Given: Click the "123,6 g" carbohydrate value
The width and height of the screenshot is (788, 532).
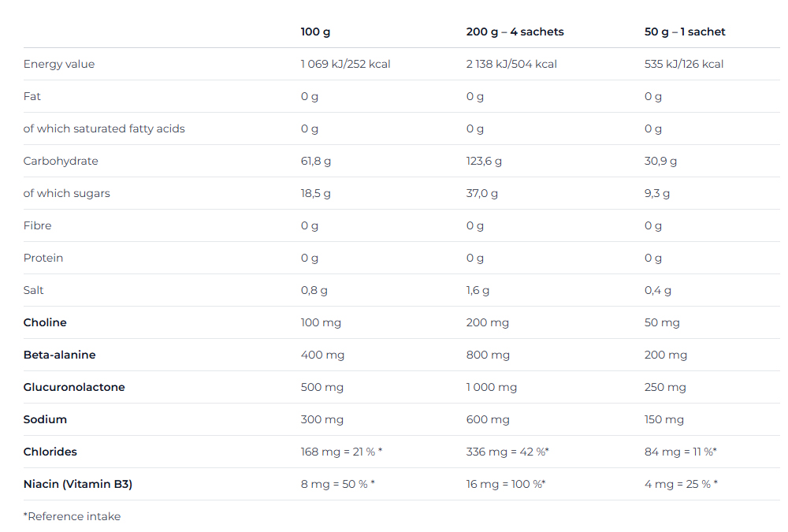Looking at the screenshot, I should [x=484, y=162].
